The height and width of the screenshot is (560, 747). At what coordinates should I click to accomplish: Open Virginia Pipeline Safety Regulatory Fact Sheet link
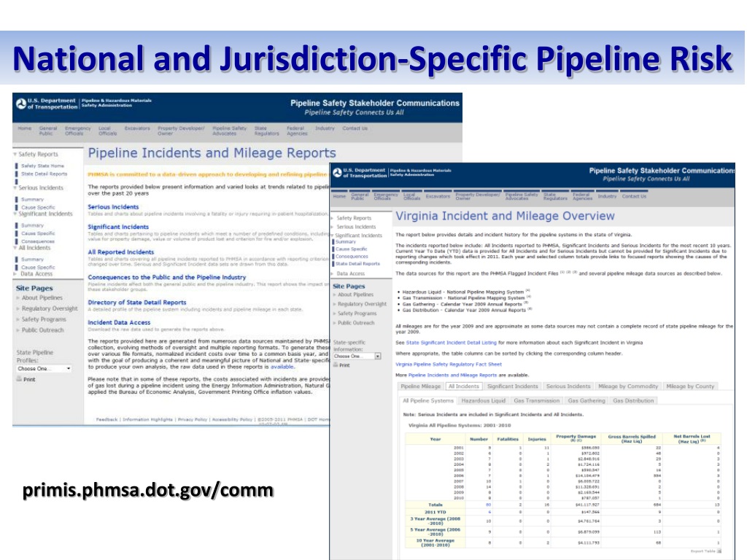point(449,365)
